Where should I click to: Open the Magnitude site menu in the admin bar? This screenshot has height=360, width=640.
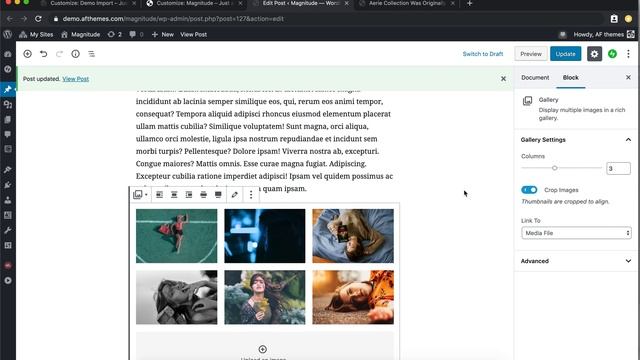coord(81,34)
